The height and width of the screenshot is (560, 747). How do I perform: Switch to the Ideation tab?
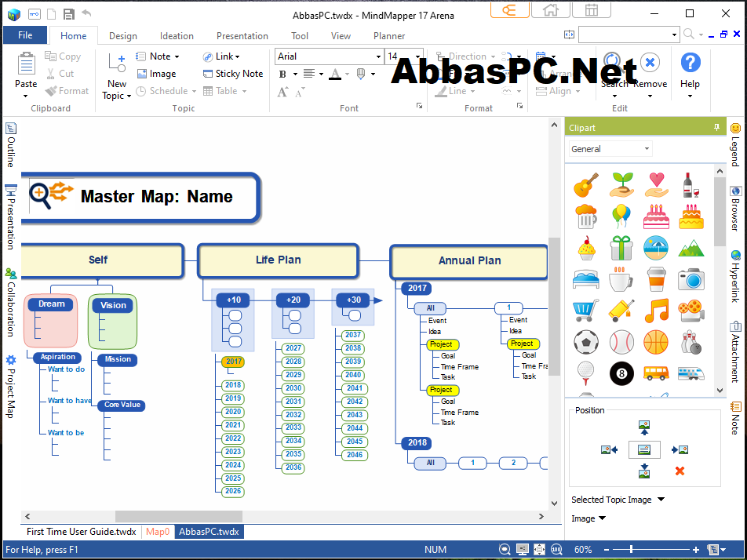(x=177, y=36)
